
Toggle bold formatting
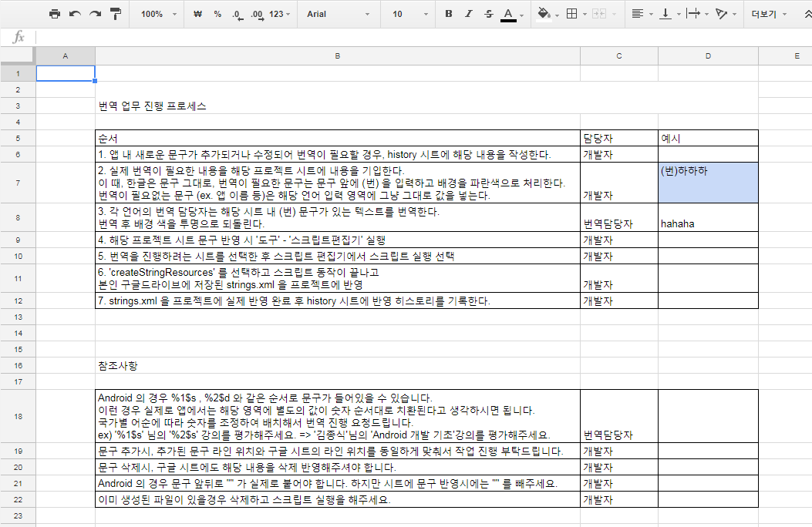click(x=449, y=14)
